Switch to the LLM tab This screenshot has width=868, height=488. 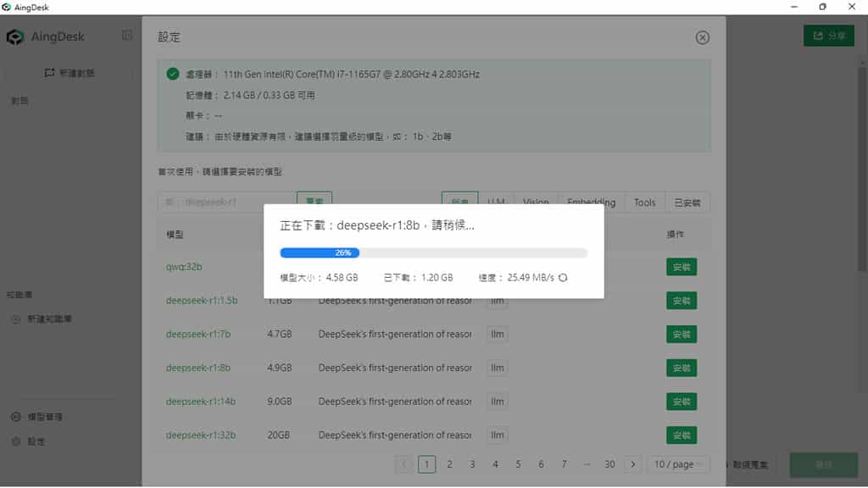pyautogui.click(x=496, y=202)
